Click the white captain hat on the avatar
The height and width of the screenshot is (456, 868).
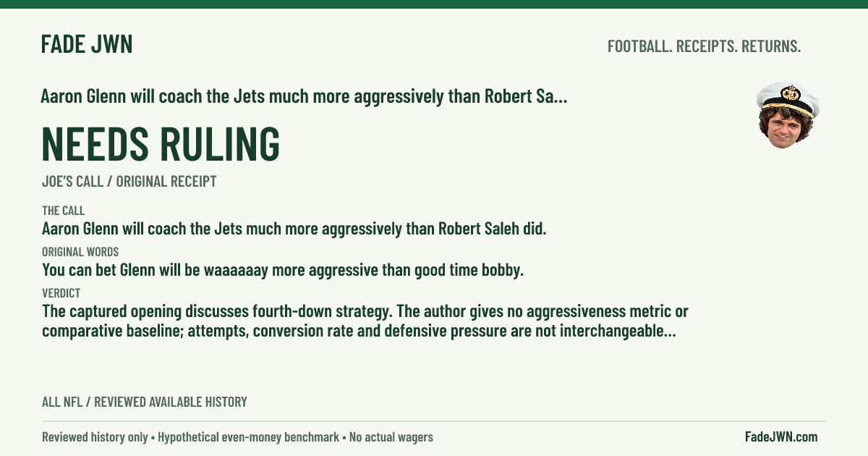point(788,97)
